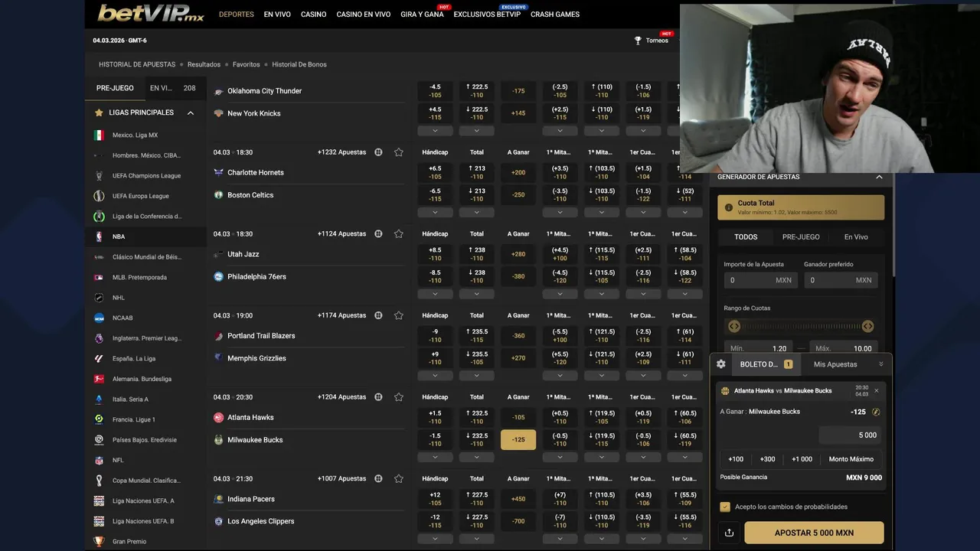Expand more Hándicap options for Hornets vs Celtics
The height and width of the screenshot is (551, 980).
[x=435, y=213]
